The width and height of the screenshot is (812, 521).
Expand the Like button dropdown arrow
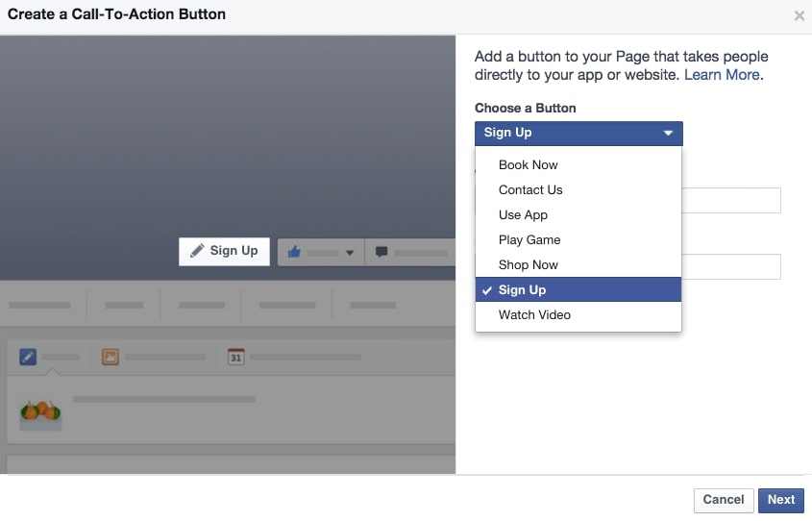tap(350, 253)
